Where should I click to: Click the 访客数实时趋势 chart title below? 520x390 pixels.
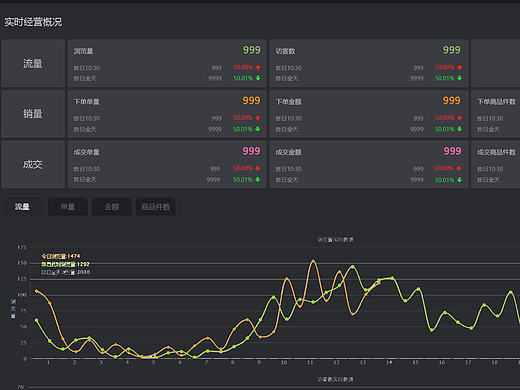click(x=336, y=379)
